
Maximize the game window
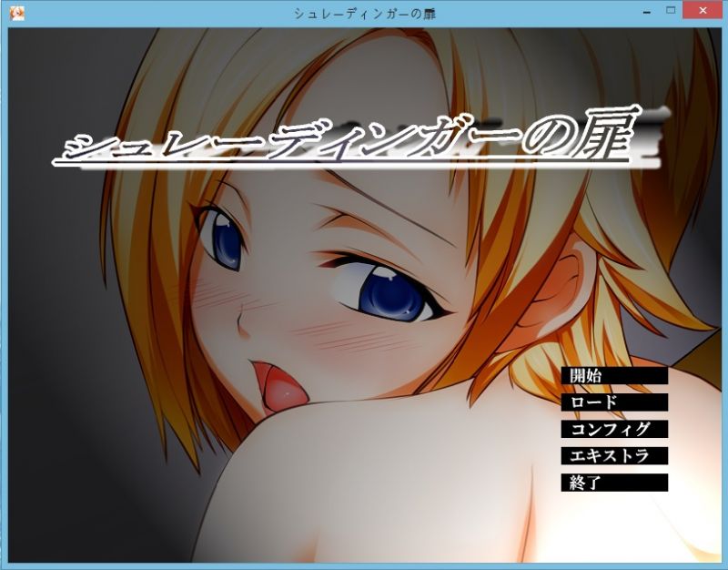671,10
